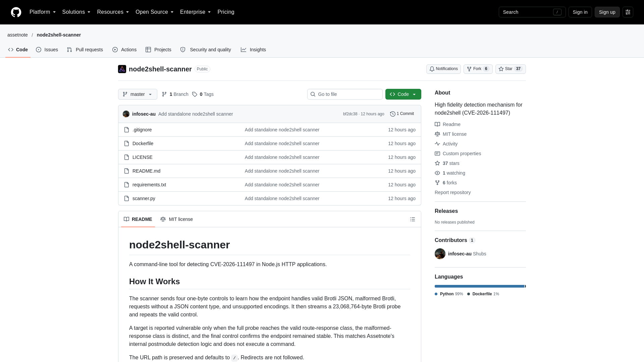Image resolution: width=644 pixels, height=362 pixels.
Task: Click infosec-au's commit author avatar
Action: (126, 114)
